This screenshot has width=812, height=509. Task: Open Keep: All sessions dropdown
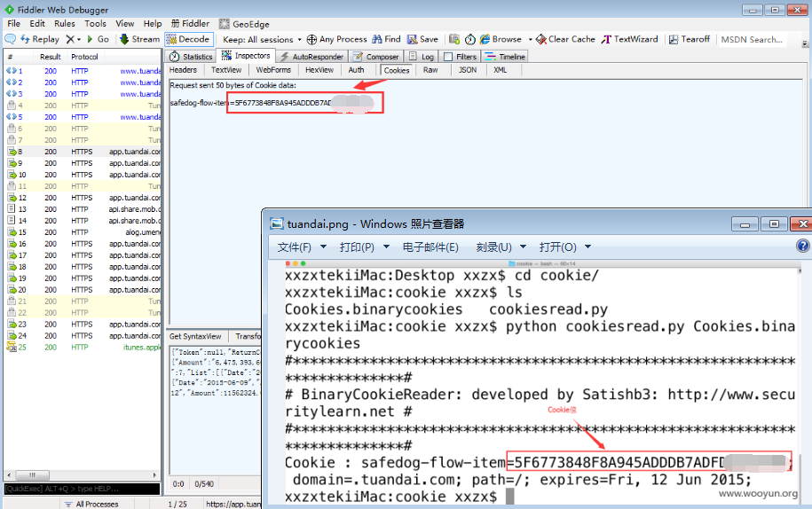click(262, 39)
